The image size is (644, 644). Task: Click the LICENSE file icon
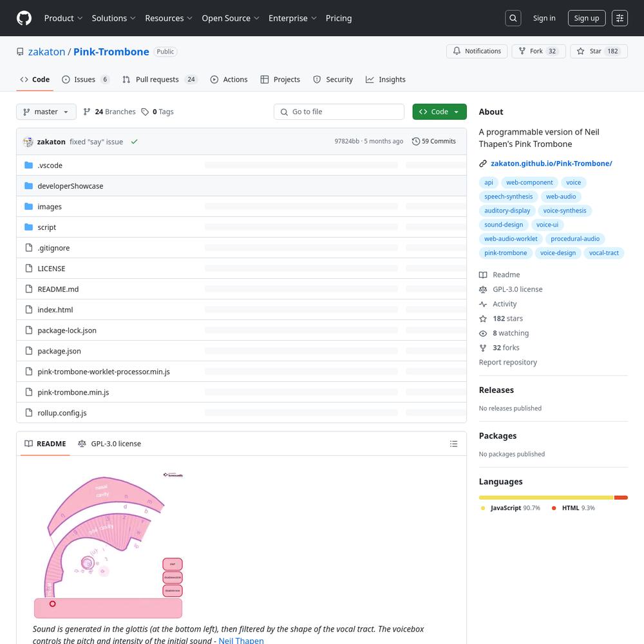click(x=29, y=268)
